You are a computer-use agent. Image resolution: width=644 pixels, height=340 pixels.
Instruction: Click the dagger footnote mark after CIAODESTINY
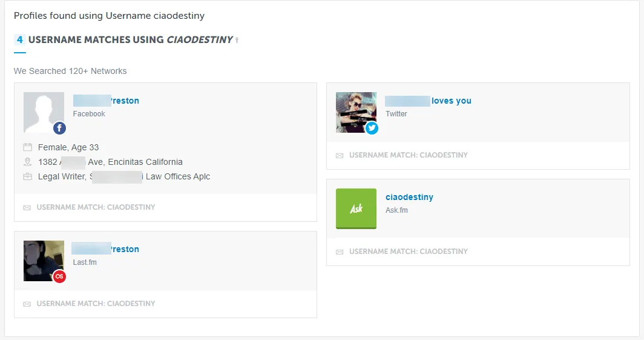tap(237, 40)
